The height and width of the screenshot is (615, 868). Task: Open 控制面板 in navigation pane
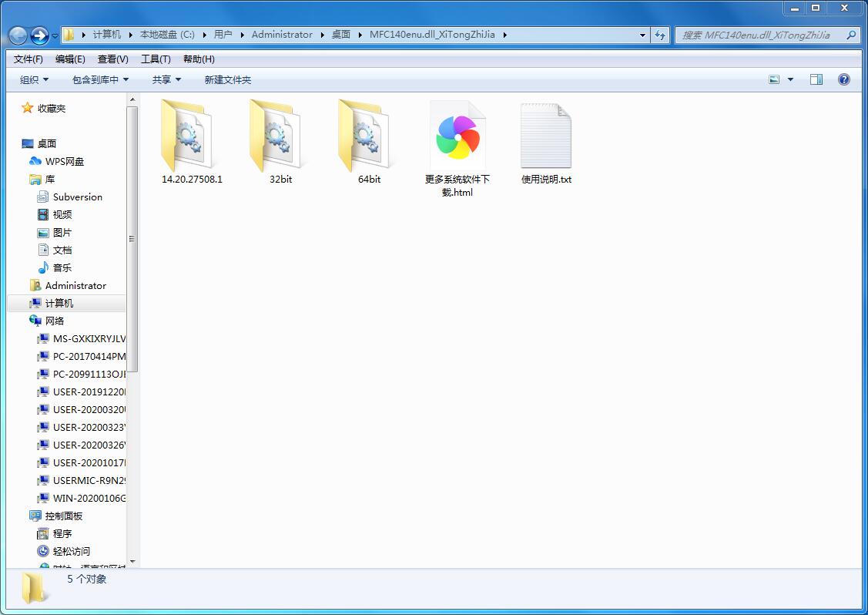[x=64, y=516]
